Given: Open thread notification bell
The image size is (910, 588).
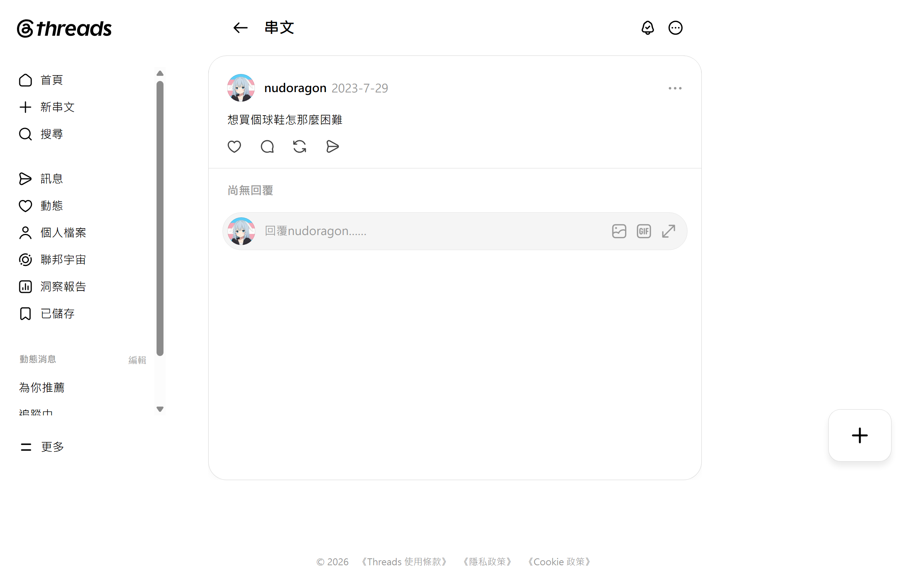Looking at the screenshot, I should tap(647, 28).
